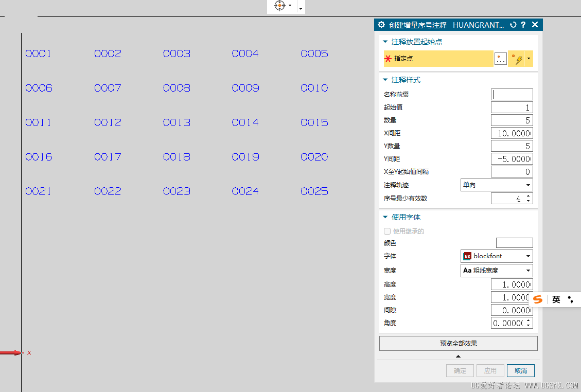This screenshot has height=392, width=581.
Task: Click the 取消 button
Action: pyautogui.click(x=520, y=370)
